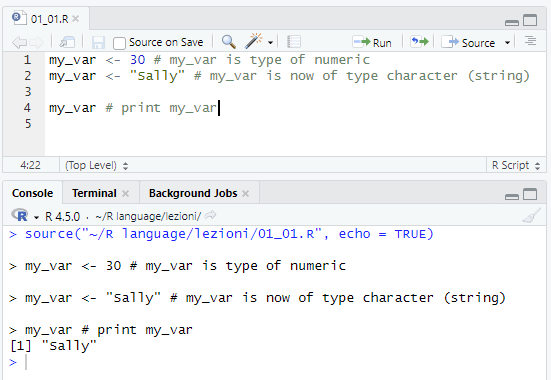
Task: Click R 4.5.0 version label
Action: pyautogui.click(x=63, y=217)
